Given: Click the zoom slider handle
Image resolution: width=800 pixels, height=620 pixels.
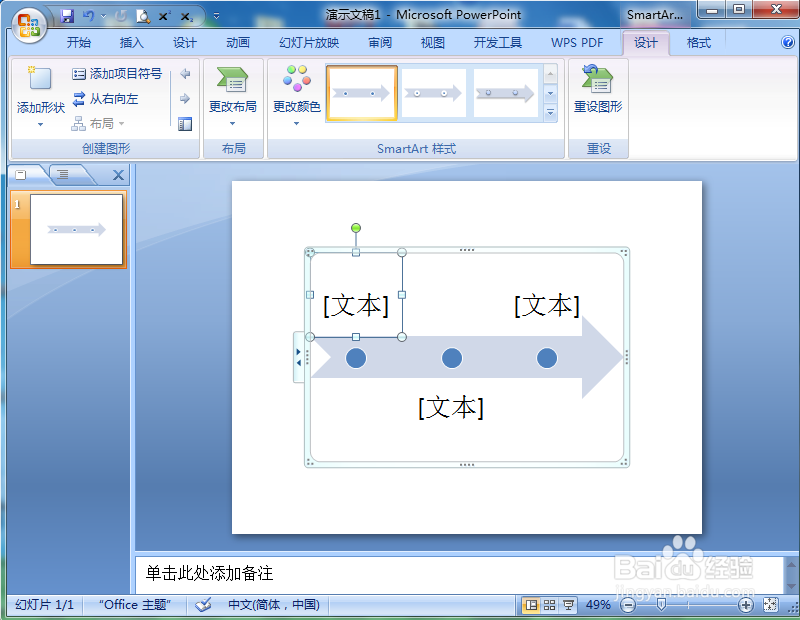Looking at the screenshot, I should coord(661,605).
